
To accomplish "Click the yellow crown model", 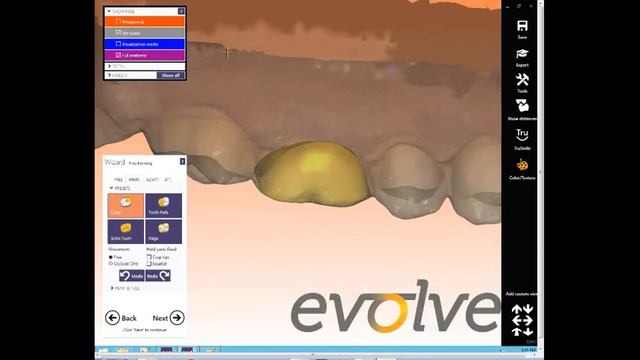I will [311, 173].
